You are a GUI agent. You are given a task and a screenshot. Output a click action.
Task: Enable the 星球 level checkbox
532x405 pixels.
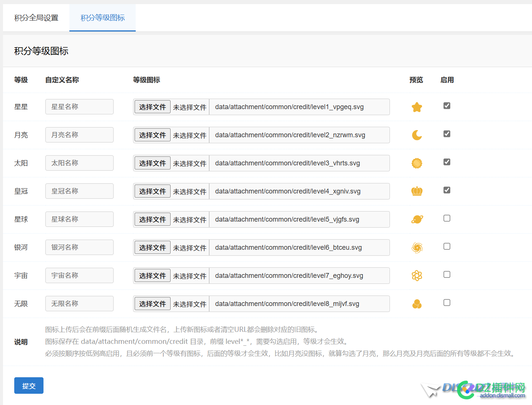[x=447, y=218]
